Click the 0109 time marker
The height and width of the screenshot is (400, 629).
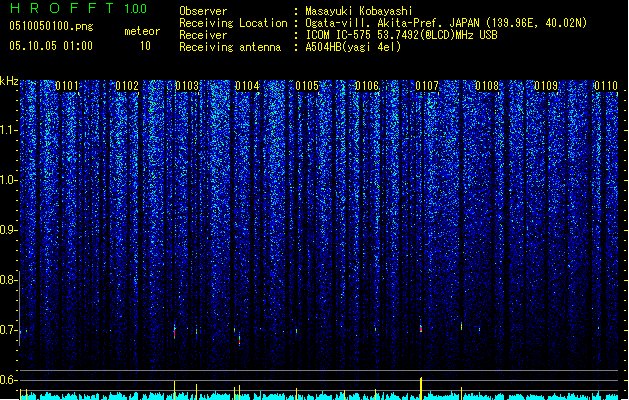click(546, 86)
